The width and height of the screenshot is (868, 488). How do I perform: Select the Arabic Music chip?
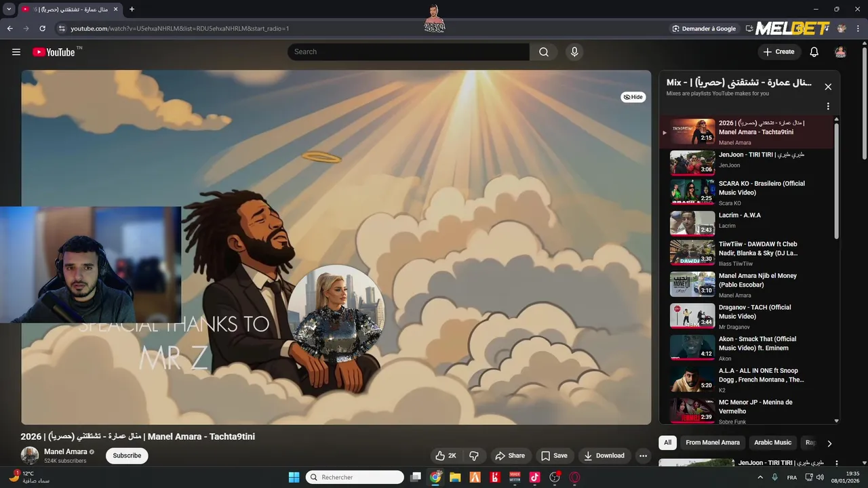772,443
